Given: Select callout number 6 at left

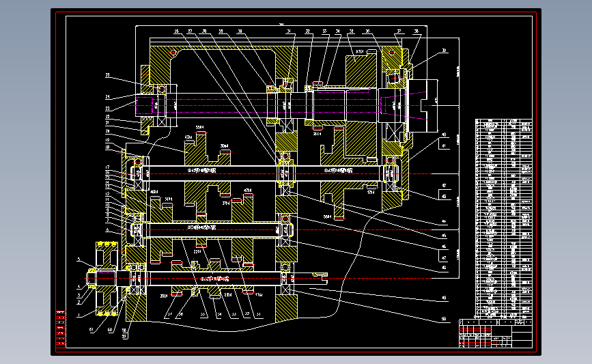Looking at the screenshot, I should (108, 229).
